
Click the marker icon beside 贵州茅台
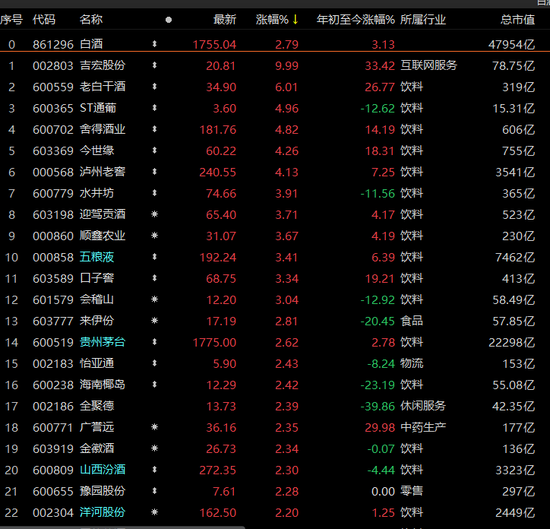[x=154, y=342]
